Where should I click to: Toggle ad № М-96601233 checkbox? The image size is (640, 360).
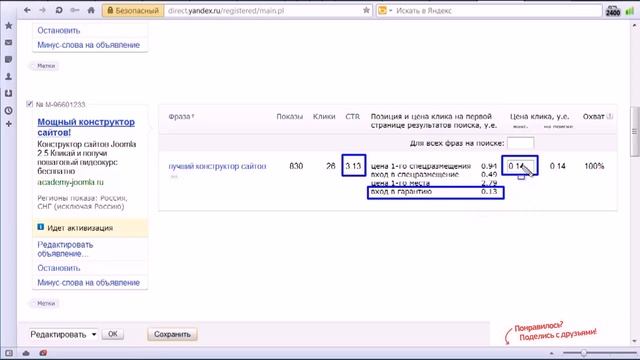coord(29,104)
